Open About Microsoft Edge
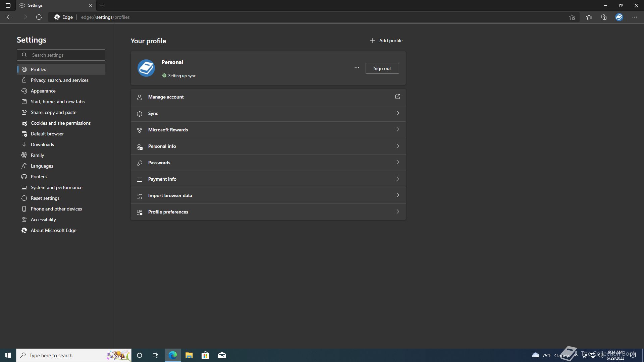This screenshot has height=362, width=644. (61, 230)
